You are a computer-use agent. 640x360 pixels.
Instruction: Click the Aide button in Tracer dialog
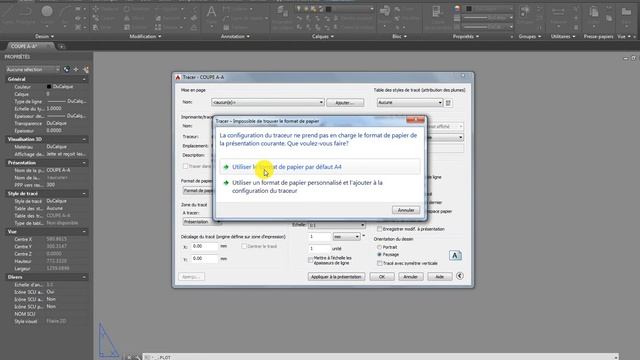click(x=439, y=277)
